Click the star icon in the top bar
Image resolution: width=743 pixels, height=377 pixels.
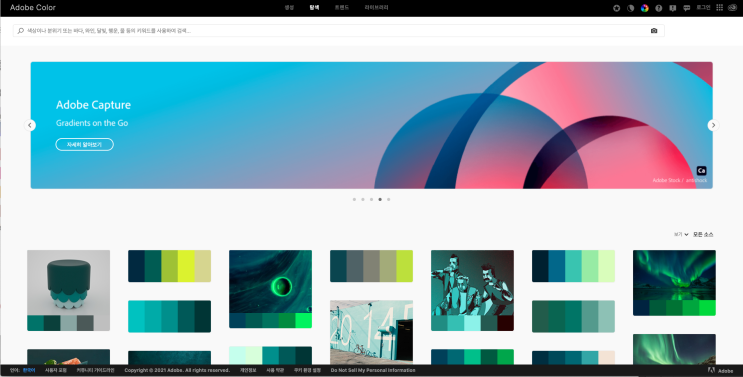click(x=616, y=8)
